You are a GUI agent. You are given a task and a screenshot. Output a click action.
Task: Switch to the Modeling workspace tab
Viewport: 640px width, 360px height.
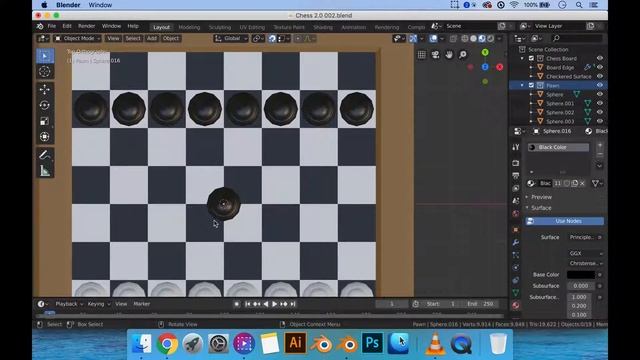[189, 27]
